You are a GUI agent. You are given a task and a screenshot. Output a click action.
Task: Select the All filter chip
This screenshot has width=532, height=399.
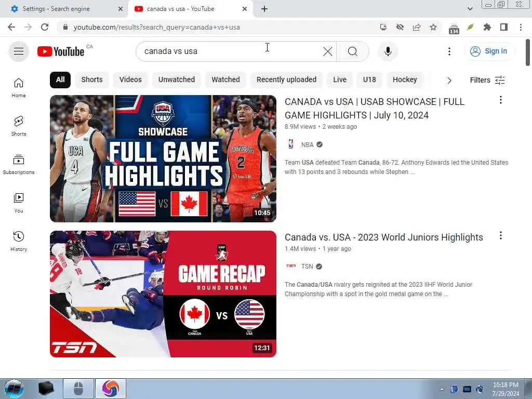(60, 79)
